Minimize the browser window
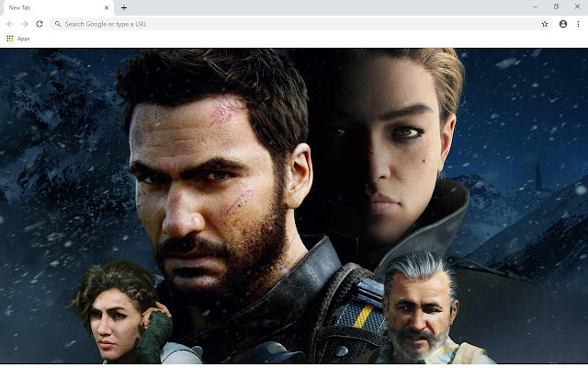This screenshot has width=588, height=368. pyautogui.click(x=535, y=6)
